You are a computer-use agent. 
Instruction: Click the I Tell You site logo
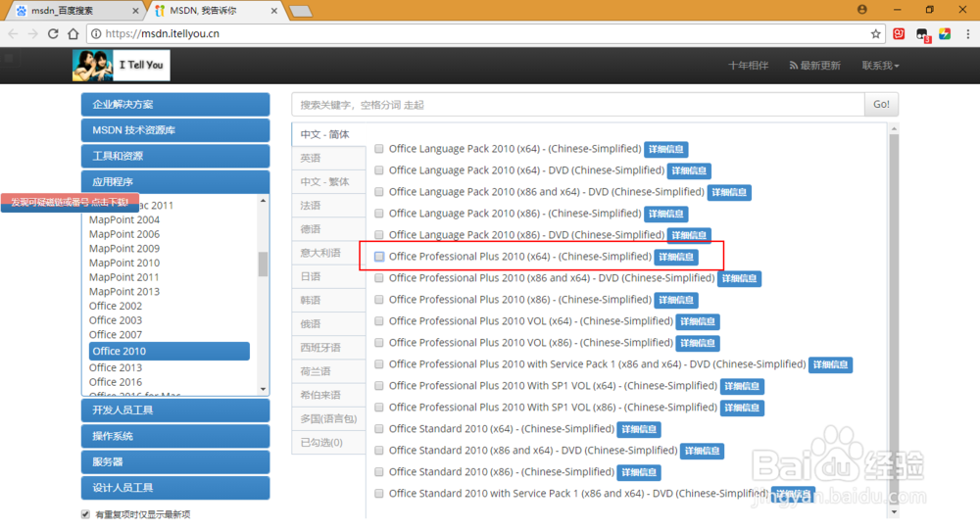point(122,65)
